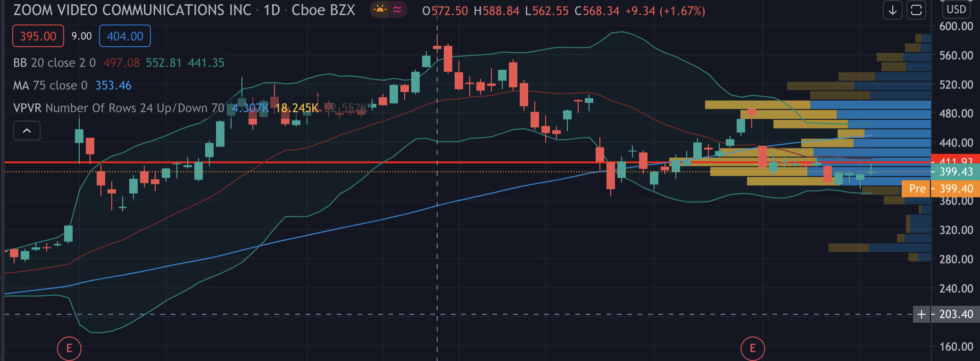Click the 600.00 price axis label
Image resolution: width=980 pixels, height=361 pixels.
point(956,26)
